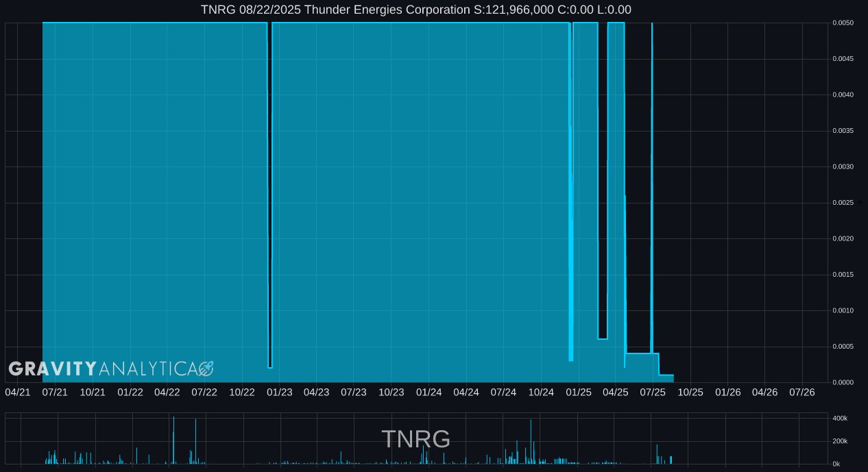
Task: Select the 07/23 date axis label
Action: 354,392
